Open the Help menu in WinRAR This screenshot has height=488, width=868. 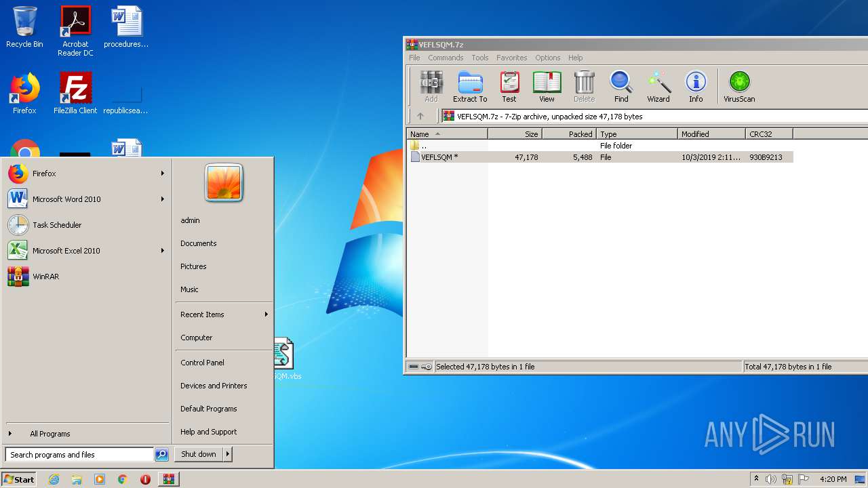(x=575, y=58)
